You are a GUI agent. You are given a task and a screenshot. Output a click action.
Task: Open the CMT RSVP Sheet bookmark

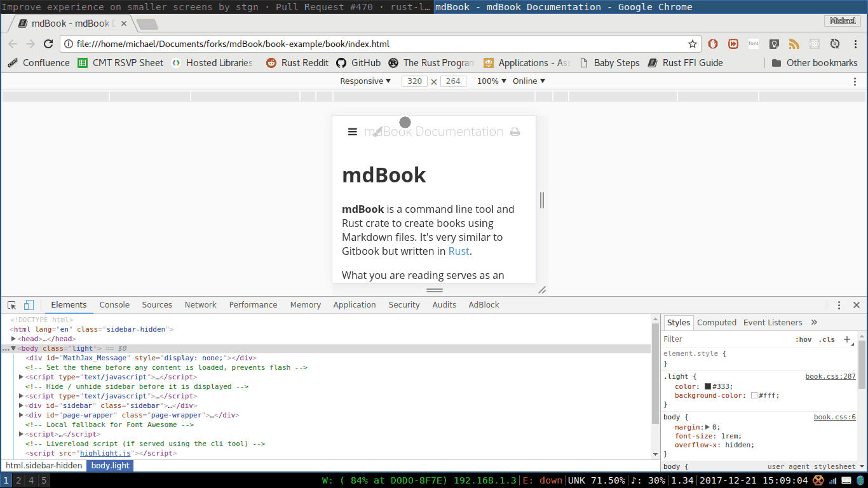121,63
